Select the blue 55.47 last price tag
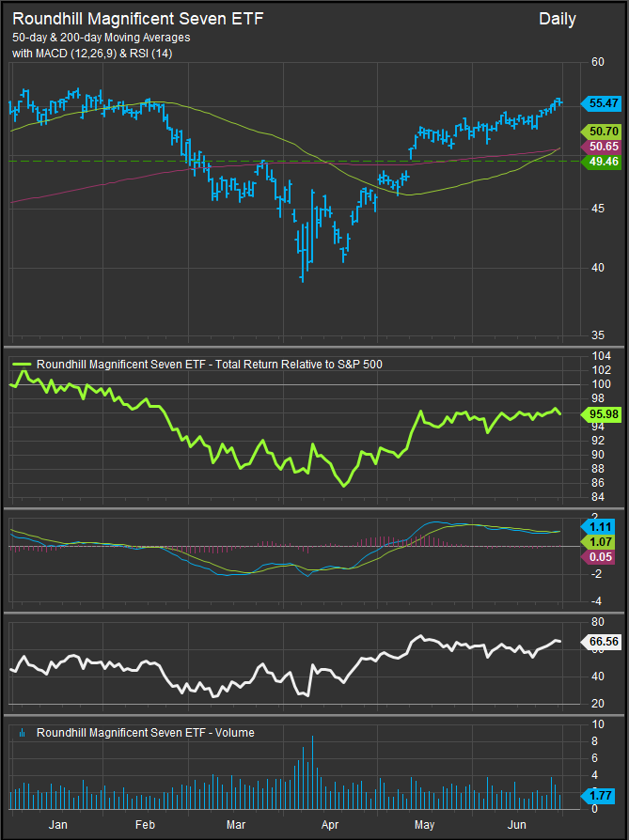629x840 pixels. pyautogui.click(x=602, y=102)
